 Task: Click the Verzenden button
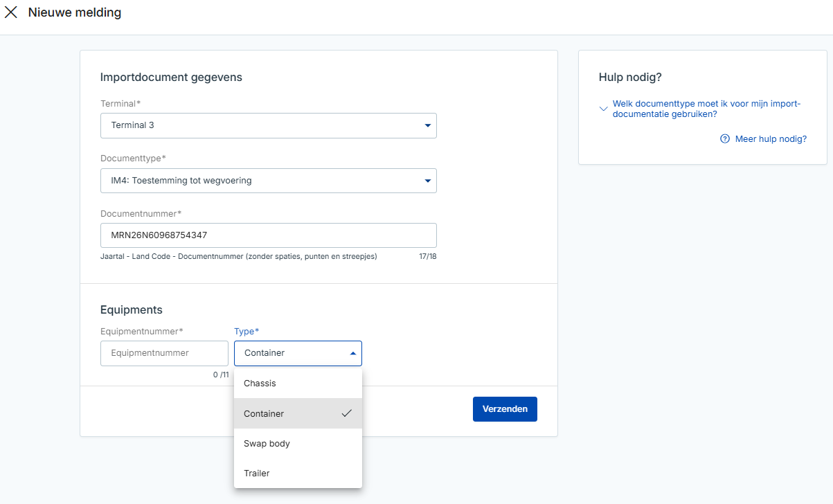coord(505,408)
